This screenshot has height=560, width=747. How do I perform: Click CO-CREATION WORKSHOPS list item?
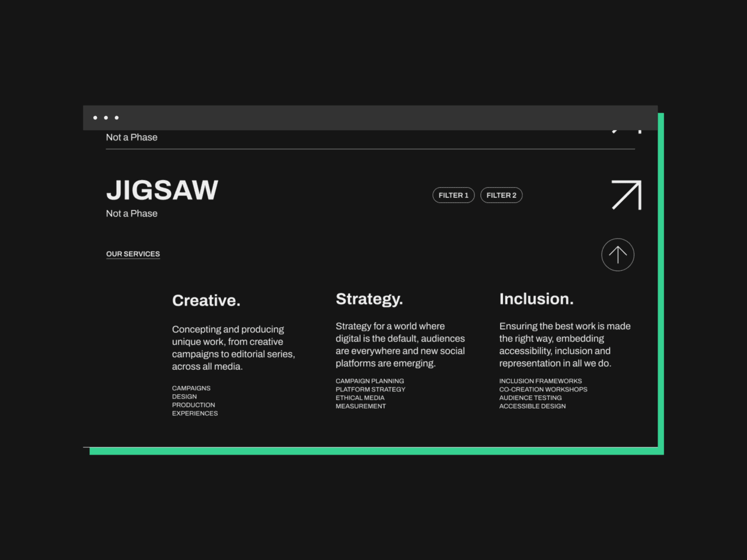(x=543, y=389)
